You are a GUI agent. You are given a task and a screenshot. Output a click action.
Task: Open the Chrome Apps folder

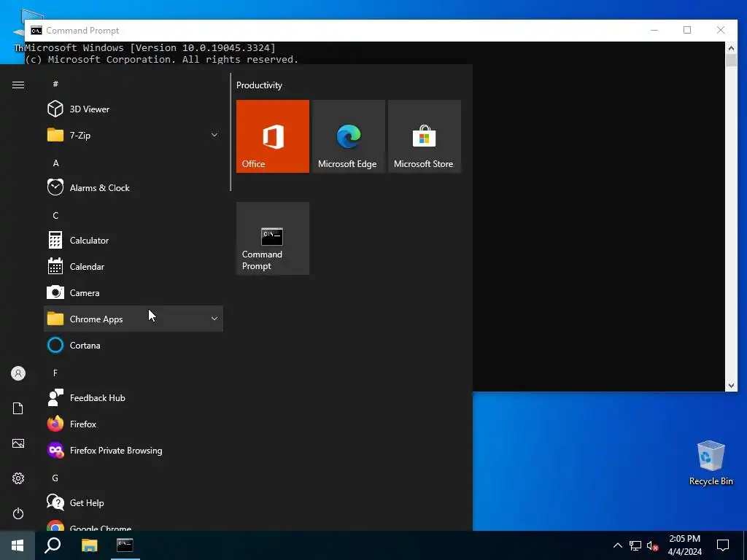pyautogui.click(x=133, y=319)
